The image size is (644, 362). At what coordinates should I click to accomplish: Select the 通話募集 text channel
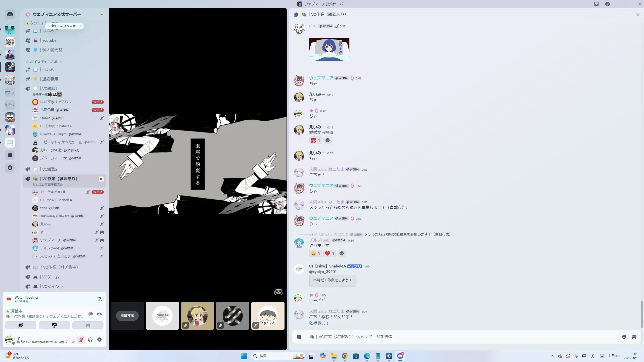[x=50, y=79]
